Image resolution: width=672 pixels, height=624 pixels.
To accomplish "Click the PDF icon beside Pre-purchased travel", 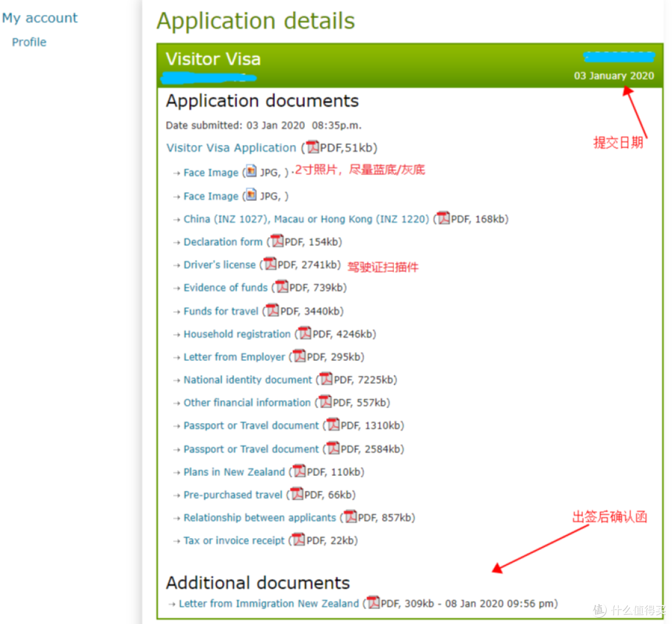I will [x=297, y=494].
